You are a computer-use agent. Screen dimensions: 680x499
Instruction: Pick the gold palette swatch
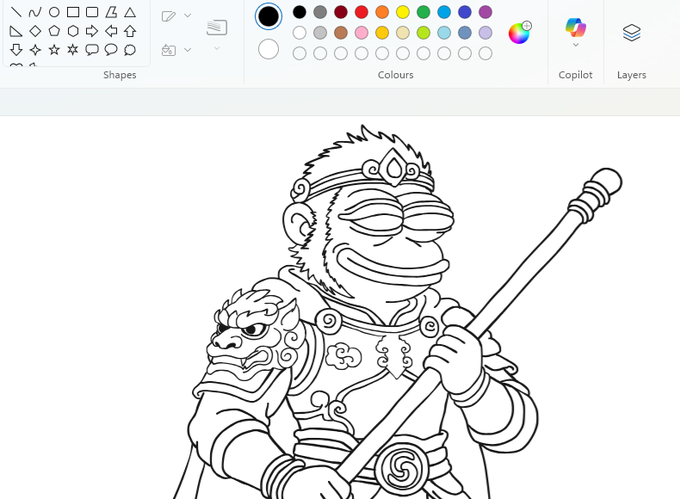point(382,33)
